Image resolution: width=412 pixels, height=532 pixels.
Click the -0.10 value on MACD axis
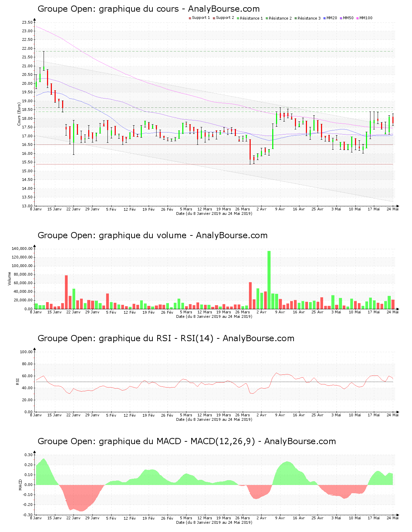[28, 495]
